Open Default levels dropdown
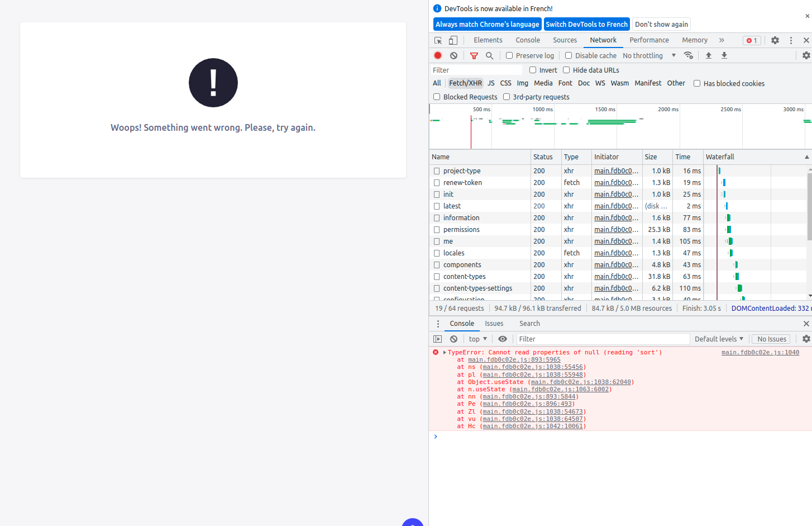Image resolution: width=812 pixels, height=526 pixels. tap(719, 339)
